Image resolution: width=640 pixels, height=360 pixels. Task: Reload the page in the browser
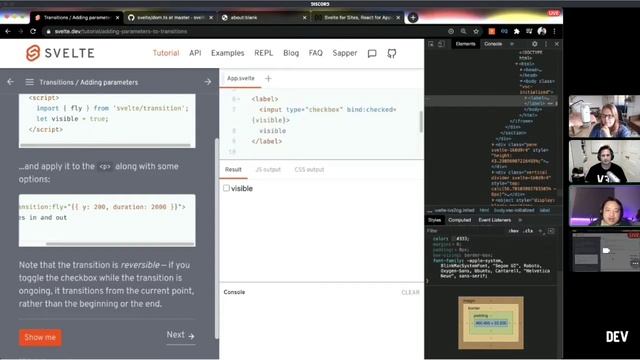[33, 31]
